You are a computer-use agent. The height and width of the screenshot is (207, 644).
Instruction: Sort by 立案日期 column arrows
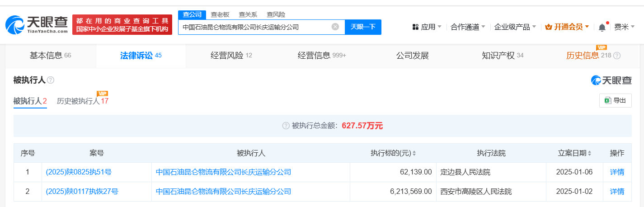589,153
